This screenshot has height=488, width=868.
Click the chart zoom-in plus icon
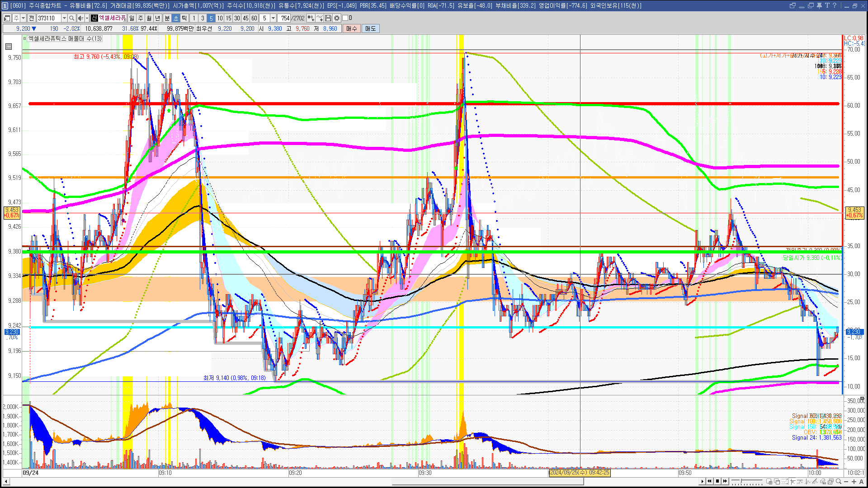(x=854, y=481)
